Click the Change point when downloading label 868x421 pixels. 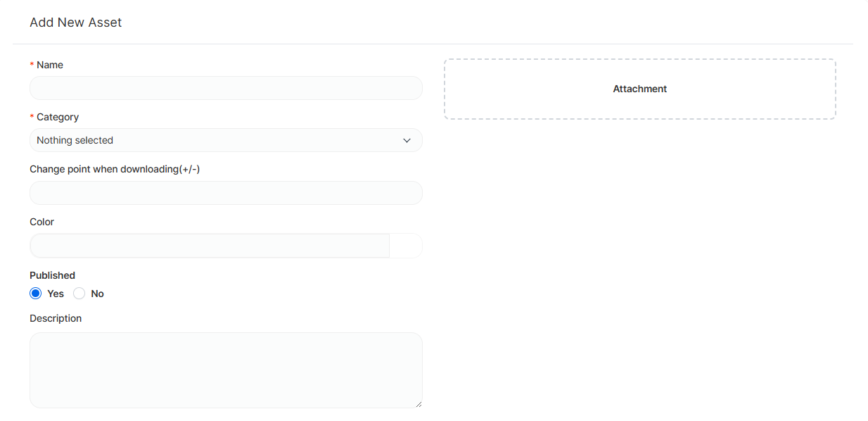115,169
